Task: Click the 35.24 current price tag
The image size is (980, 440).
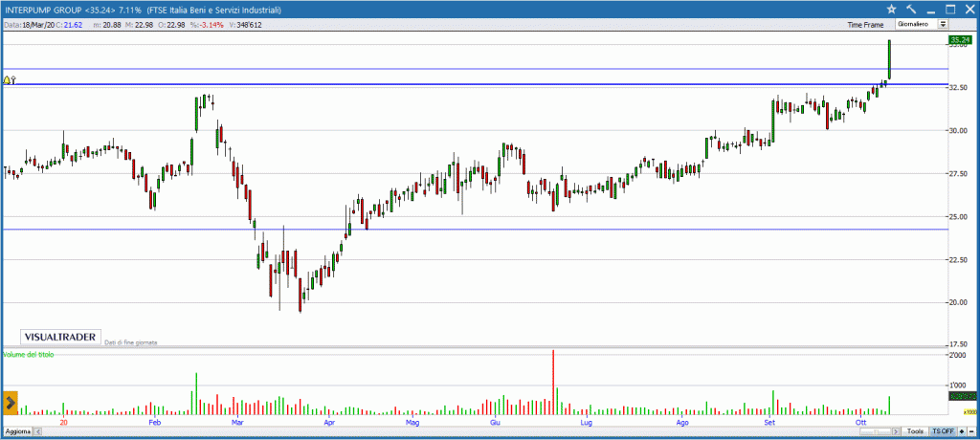Action: (x=959, y=40)
